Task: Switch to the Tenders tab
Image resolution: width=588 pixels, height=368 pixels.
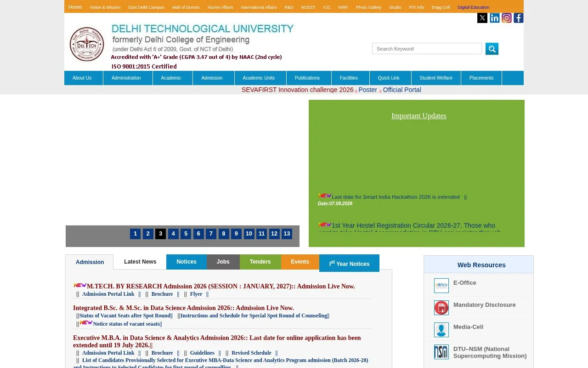Action: [x=260, y=262]
